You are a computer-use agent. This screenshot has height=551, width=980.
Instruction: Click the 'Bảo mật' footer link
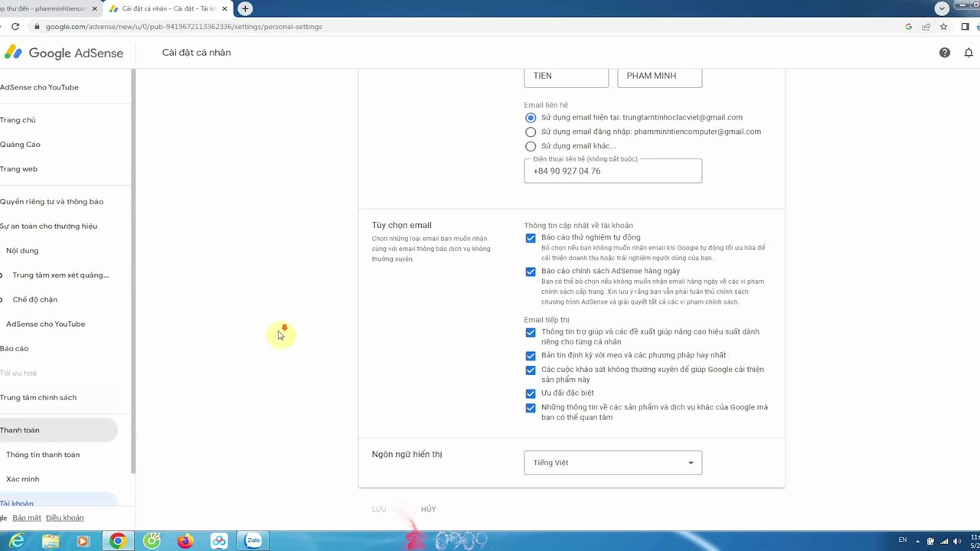pyautogui.click(x=27, y=518)
